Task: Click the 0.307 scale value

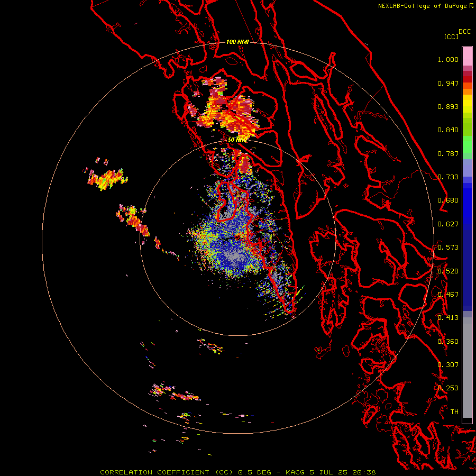Action: point(448,365)
